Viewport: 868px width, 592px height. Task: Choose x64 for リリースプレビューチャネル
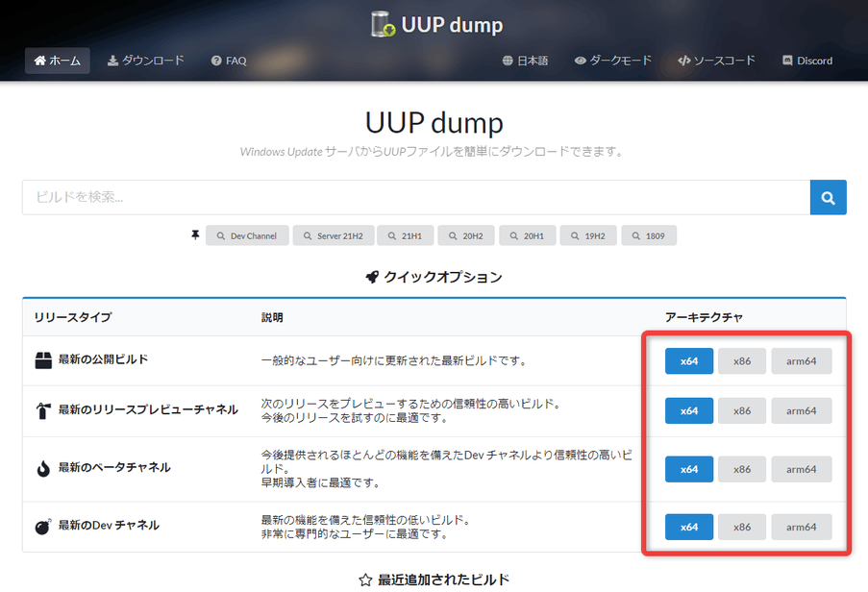689,410
